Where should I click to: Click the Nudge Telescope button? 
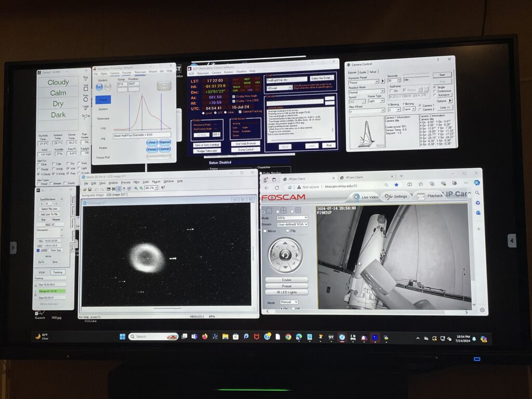click(207, 151)
